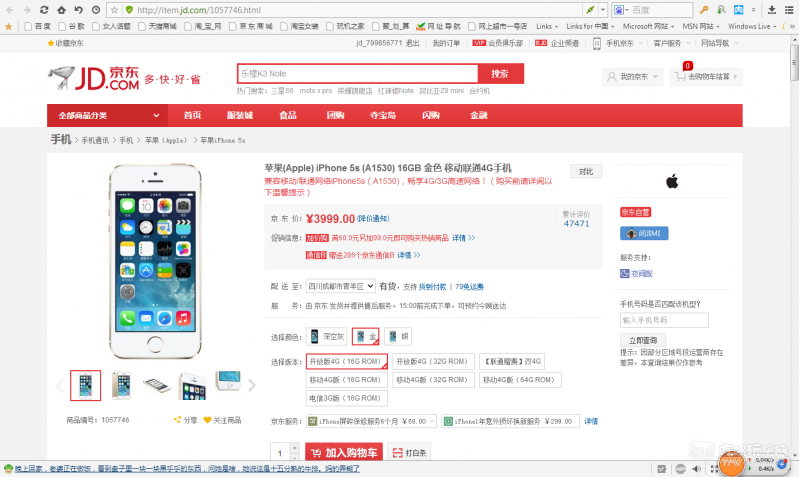Click the Apple brand logo
The image size is (799, 477).
[672, 181]
